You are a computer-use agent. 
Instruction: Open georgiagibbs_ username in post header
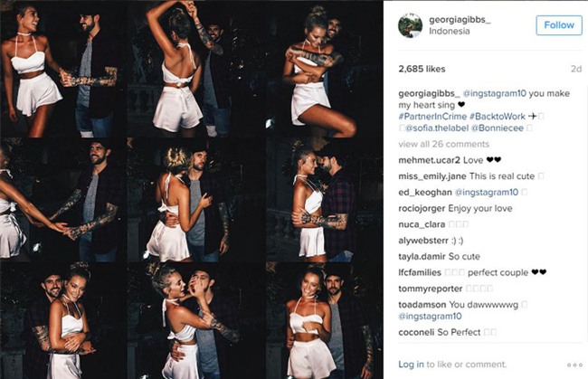[460, 20]
